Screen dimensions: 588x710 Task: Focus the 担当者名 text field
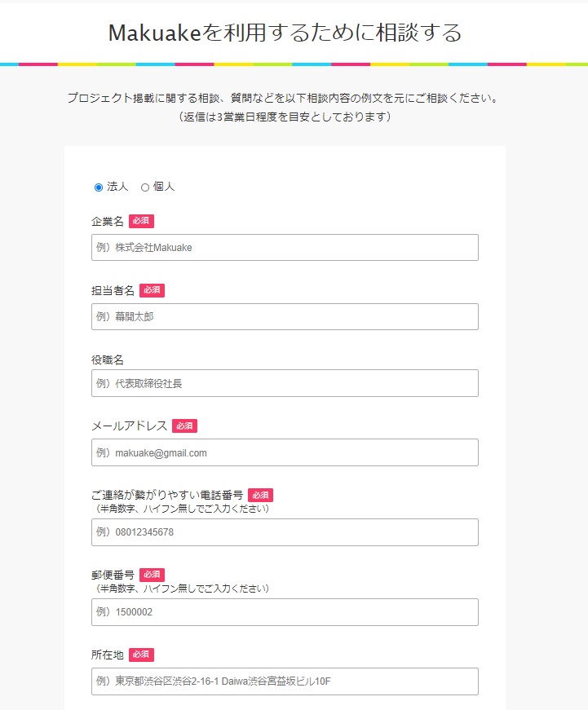tap(285, 316)
